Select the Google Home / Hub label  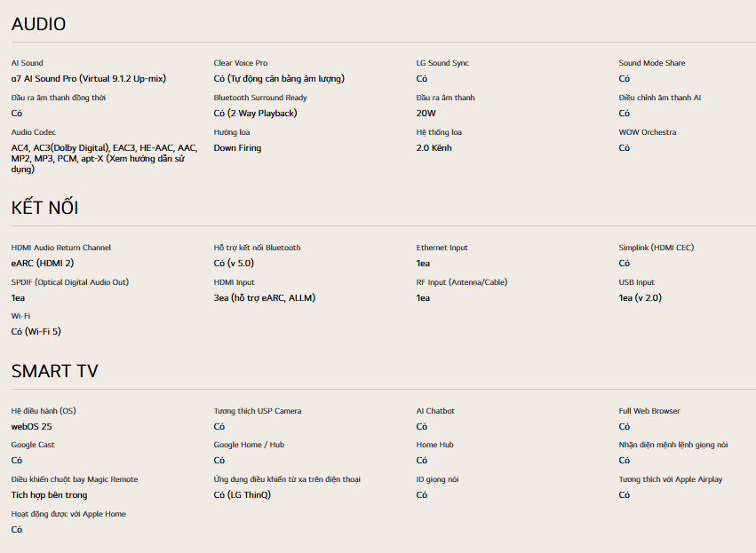pyautogui.click(x=249, y=445)
